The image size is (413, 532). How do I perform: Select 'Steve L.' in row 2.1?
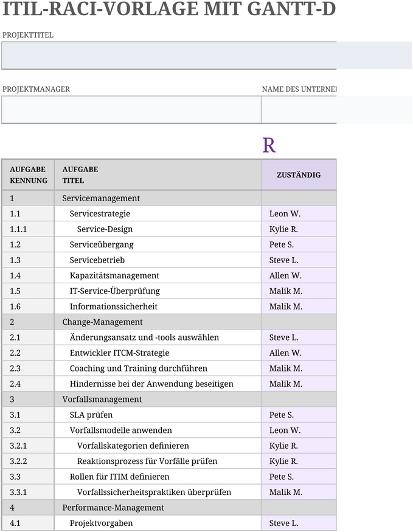(299, 337)
